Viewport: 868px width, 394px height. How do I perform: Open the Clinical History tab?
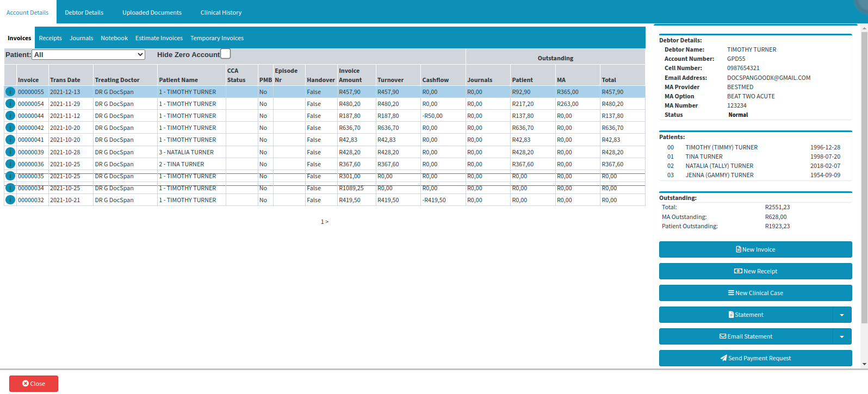(x=221, y=12)
